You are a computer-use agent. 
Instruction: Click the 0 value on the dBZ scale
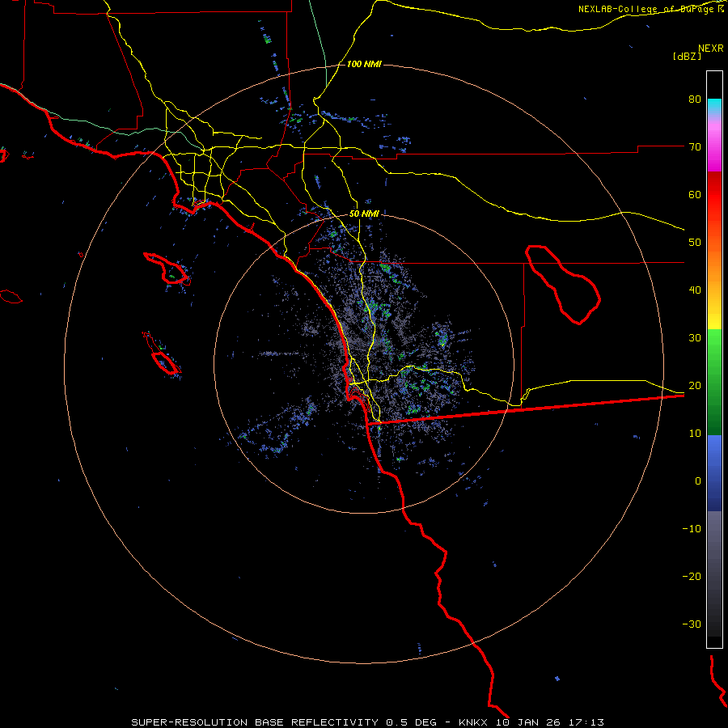[698, 481]
